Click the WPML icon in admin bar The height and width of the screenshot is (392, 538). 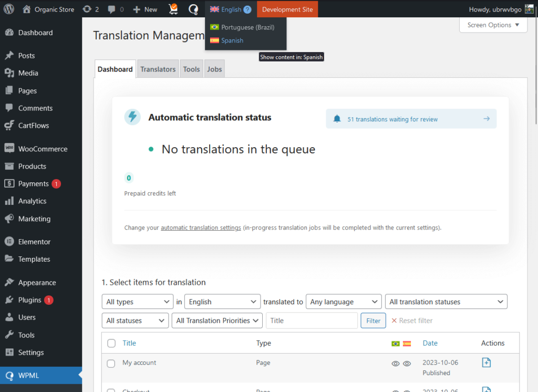click(193, 9)
